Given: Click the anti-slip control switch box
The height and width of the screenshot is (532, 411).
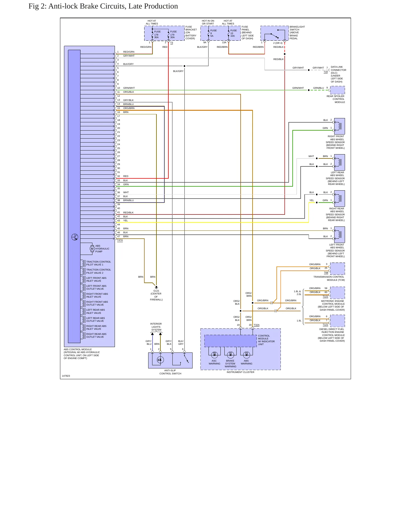Looking at the screenshot, I should (x=170, y=360).
